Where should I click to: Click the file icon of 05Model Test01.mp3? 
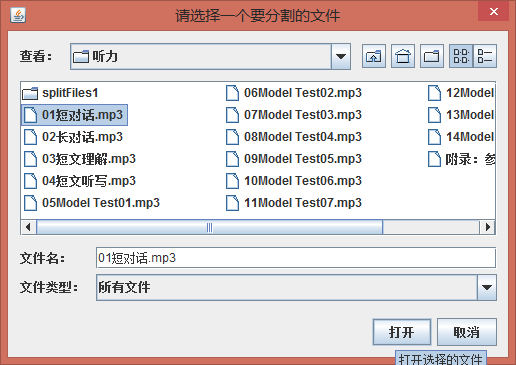point(31,203)
